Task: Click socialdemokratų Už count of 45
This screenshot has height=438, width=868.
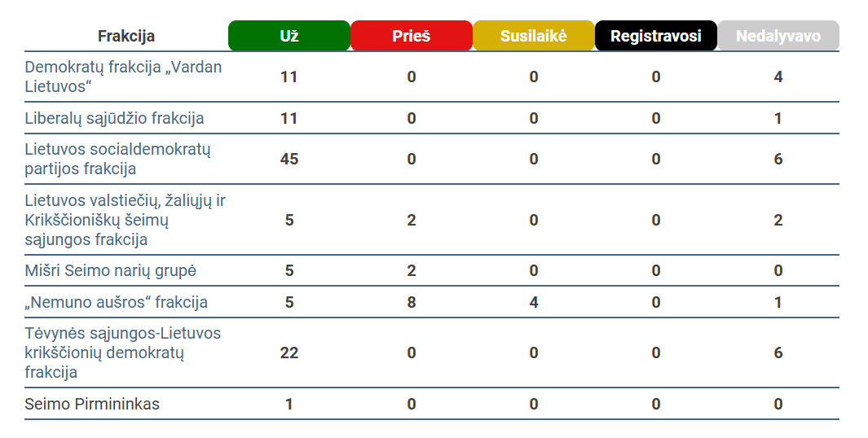Action: (x=289, y=160)
